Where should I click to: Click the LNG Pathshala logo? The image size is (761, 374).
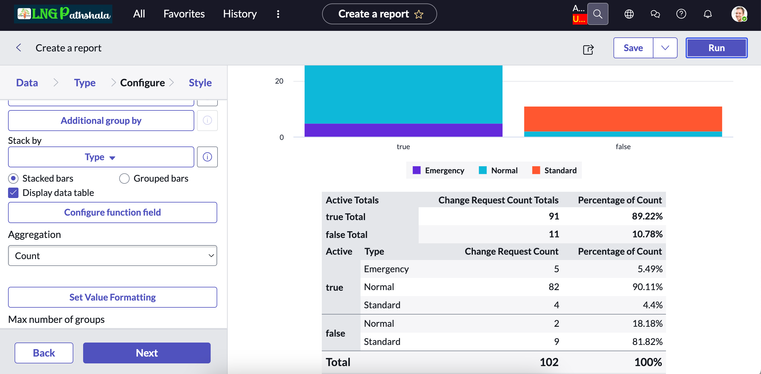tap(63, 14)
